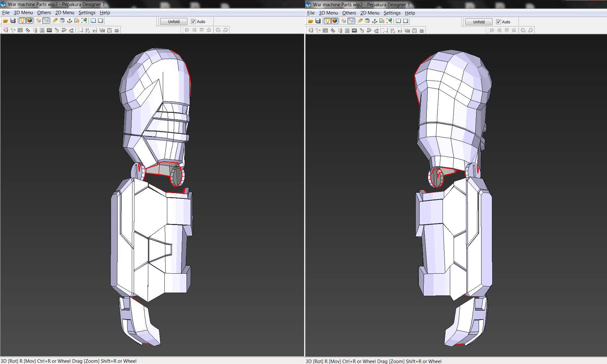607x364 pixels.
Task: Rotate 90 clockwise icon in left window
Action: pos(225,30)
